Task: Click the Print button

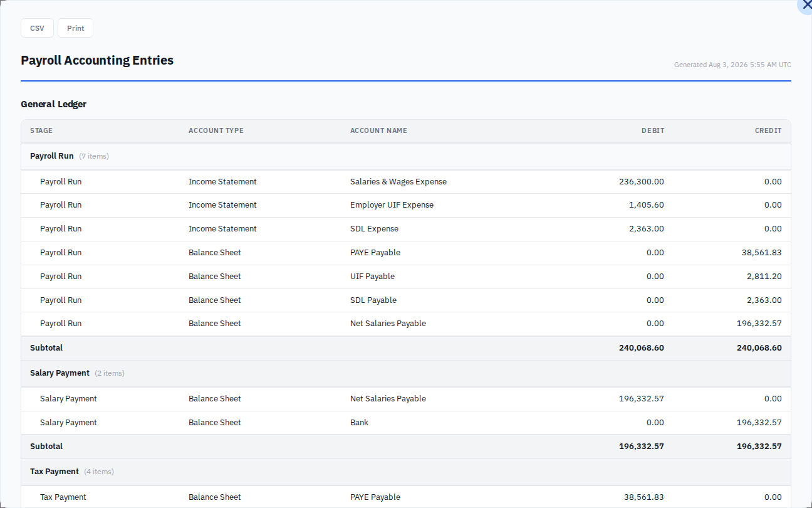Action: coord(75,28)
